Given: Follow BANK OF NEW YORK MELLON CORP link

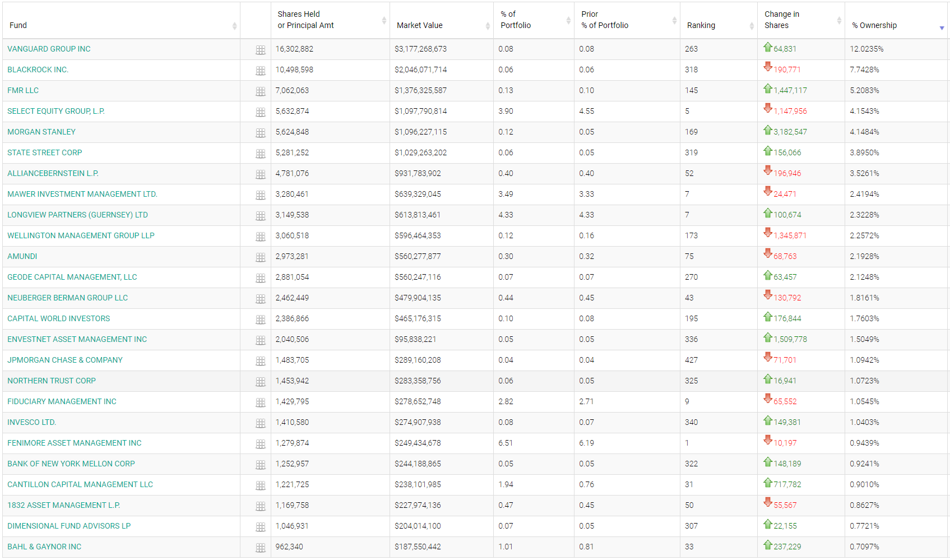Looking at the screenshot, I should pos(71,464).
